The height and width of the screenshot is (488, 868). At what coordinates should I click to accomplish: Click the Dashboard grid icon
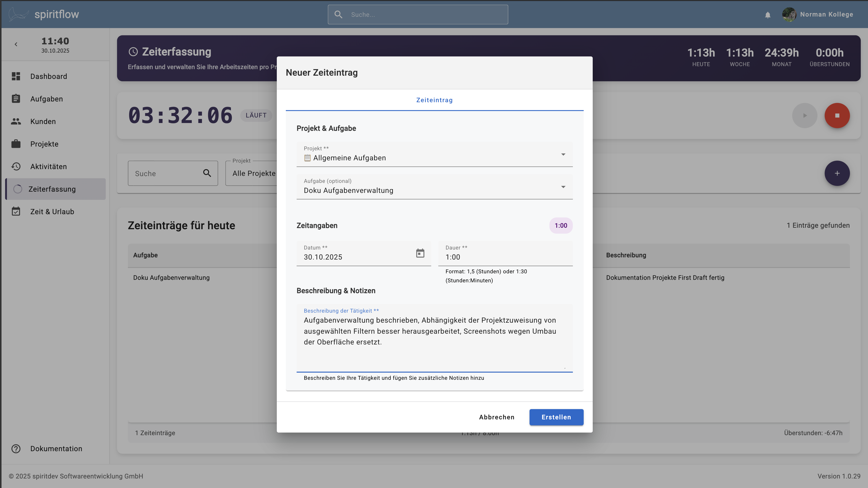[16, 76]
